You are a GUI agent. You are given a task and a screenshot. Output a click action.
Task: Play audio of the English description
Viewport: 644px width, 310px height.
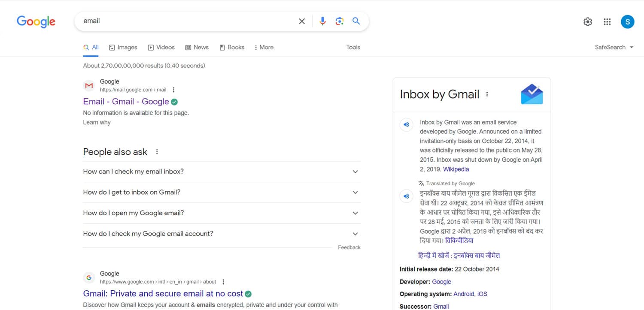point(406,125)
